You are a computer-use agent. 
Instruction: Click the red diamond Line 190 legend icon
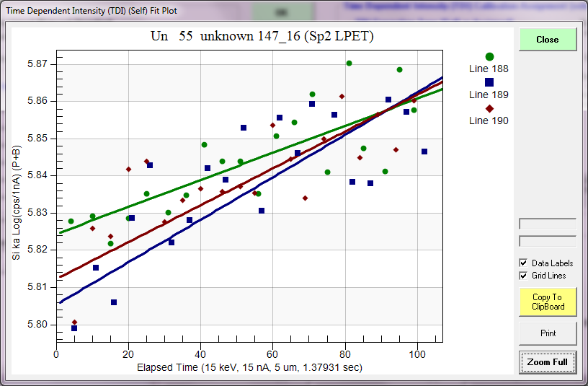point(489,109)
